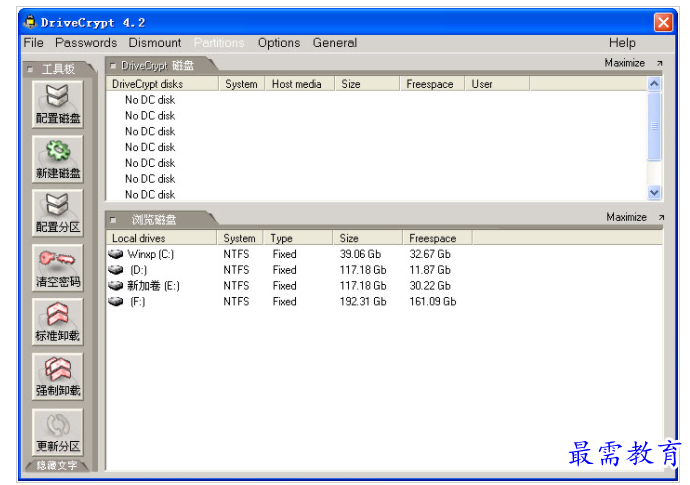690x485 pixels.
Task: Click the 30.22 Gb freespace value
Action: point(430,286)
